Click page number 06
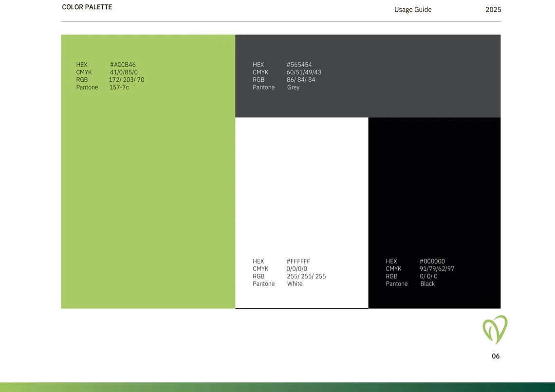 click(496, 356)
